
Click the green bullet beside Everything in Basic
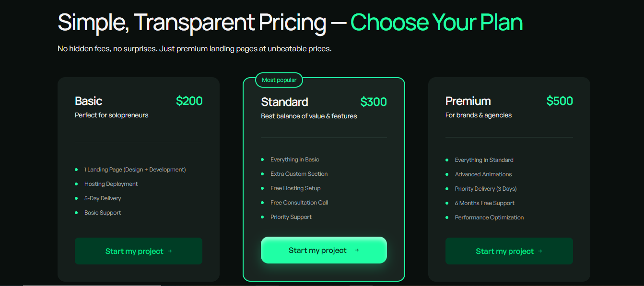coord(262,160)
